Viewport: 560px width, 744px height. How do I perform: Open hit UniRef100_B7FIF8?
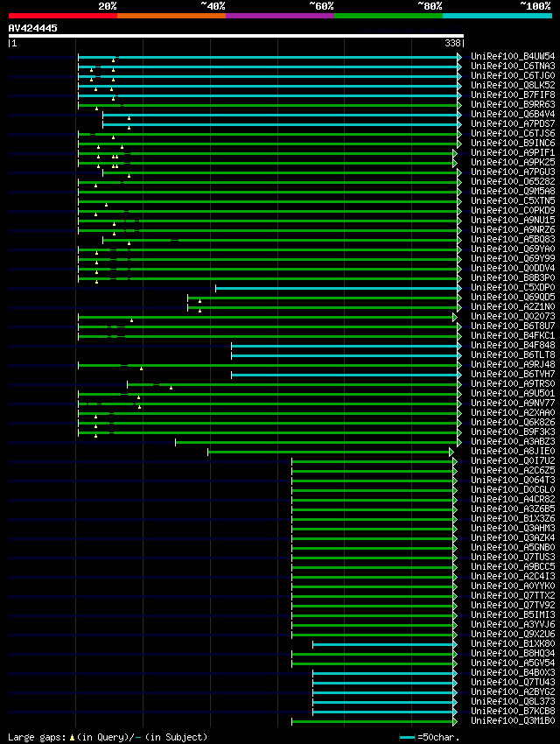513,95
